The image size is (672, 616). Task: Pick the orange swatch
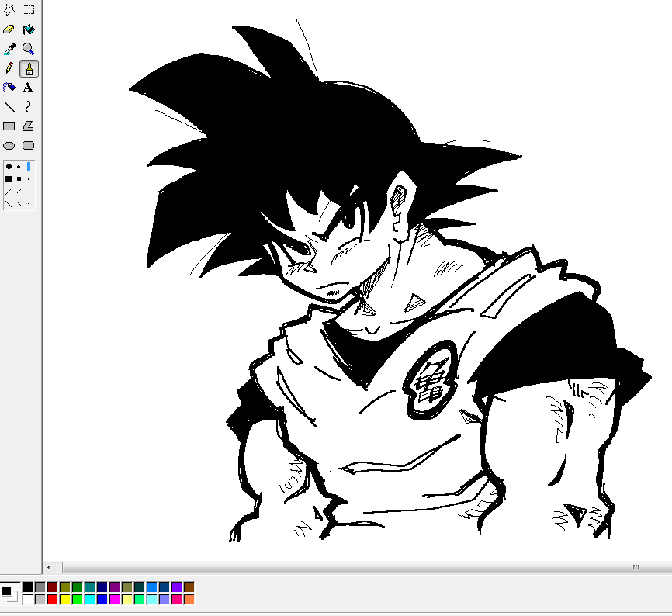tap(189, 599)
